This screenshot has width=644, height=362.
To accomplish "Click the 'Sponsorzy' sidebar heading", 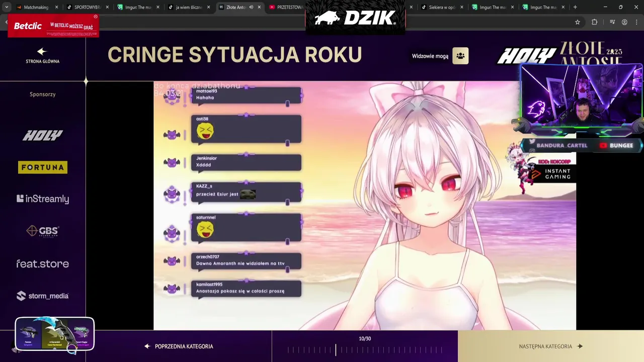I will [43, 95].
